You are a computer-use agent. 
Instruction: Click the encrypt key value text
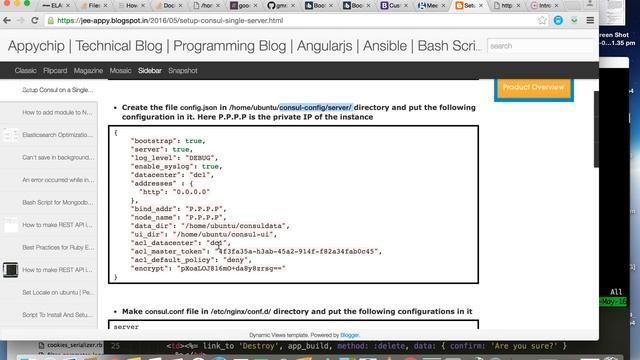pyautogui.click(x=231, y=269)
